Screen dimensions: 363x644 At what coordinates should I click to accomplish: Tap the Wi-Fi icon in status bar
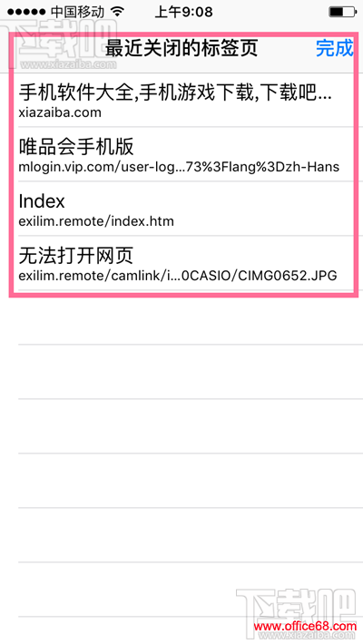pos(118,12)
